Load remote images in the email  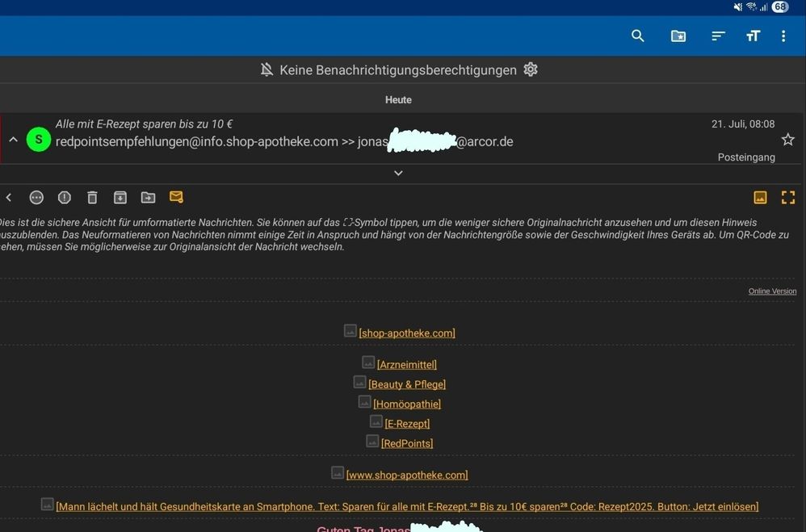(x=760, y=197)
